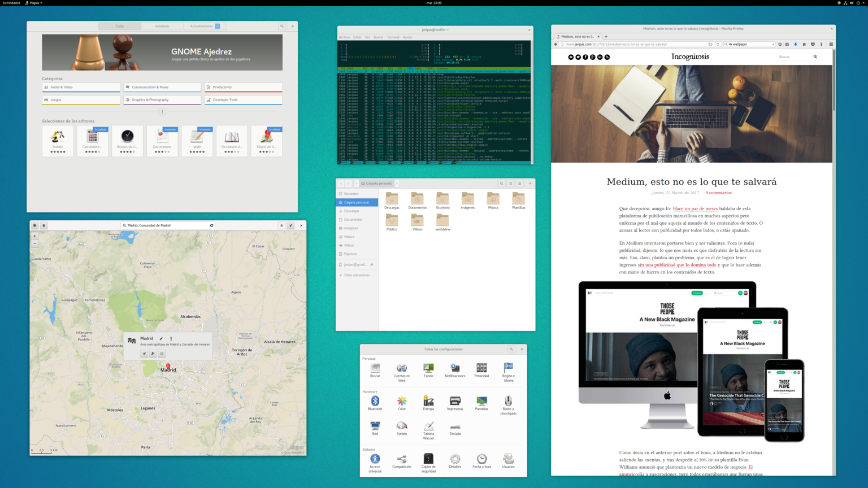Click the pencil edit icon beside Madrid

tap(161, 339)
